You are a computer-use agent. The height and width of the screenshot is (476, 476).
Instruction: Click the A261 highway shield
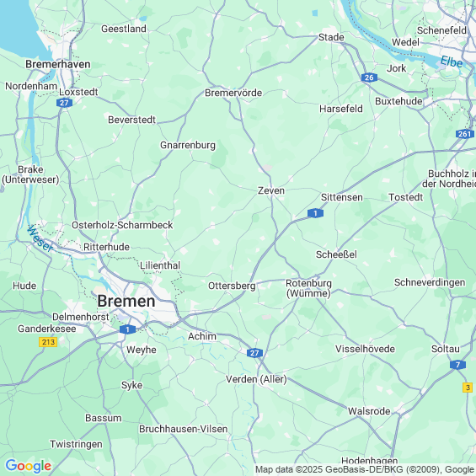(x=465, y=134)
